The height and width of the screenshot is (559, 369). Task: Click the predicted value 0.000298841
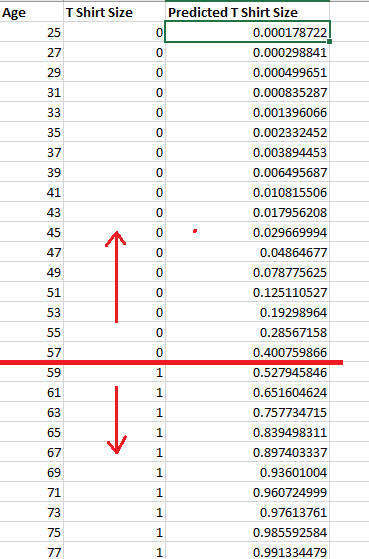coord(247,52)
